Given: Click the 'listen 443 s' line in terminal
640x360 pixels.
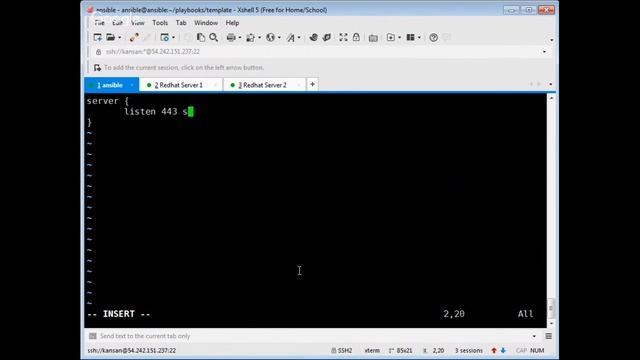Looking at the screenshot, I should [x=156, y=112].
